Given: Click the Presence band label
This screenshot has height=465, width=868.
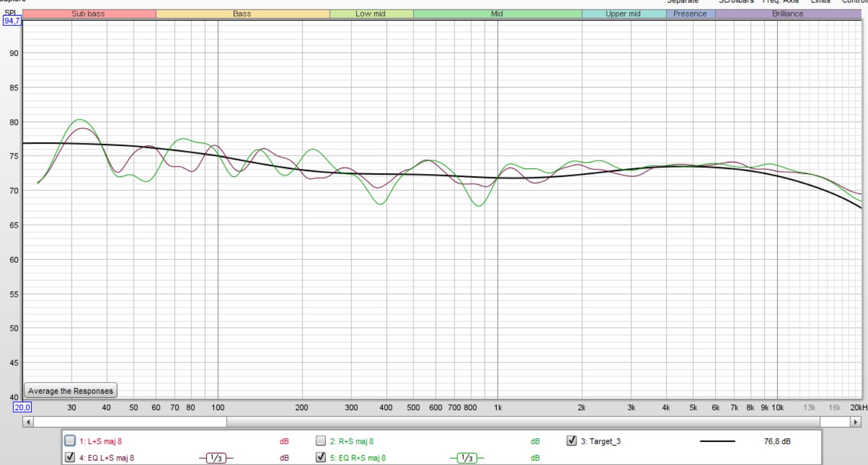Looking at the screenshot, I should coord(690,14).
